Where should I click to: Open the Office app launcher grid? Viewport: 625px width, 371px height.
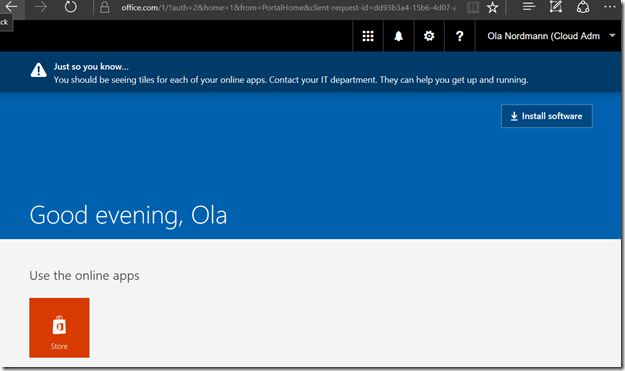tap(368, 36)
